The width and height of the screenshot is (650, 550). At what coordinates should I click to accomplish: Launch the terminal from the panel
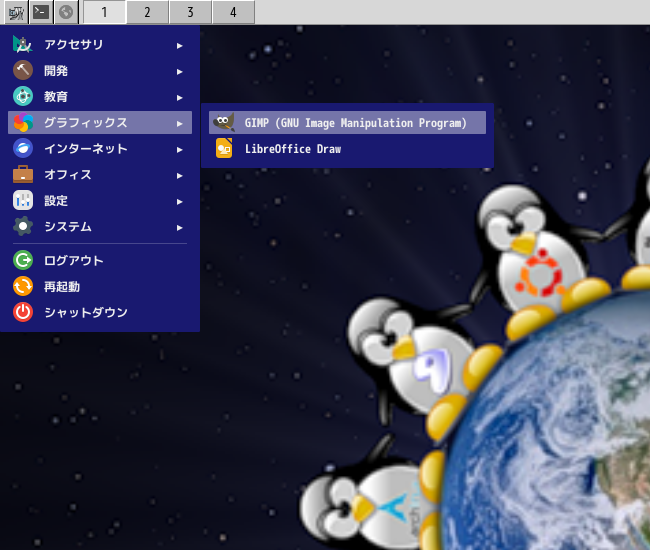41,12
